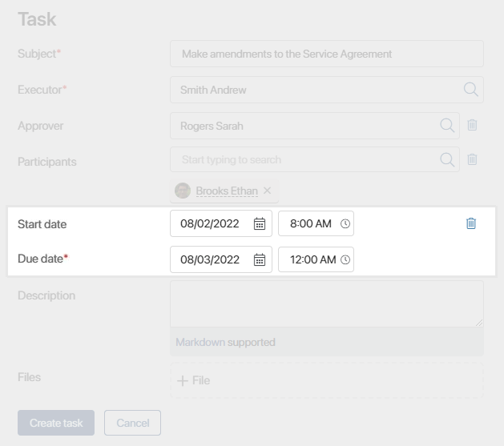Viewport: 504px width, 446px height.
Task: Search participants with magnifier icon
Action: click(447, 159)
